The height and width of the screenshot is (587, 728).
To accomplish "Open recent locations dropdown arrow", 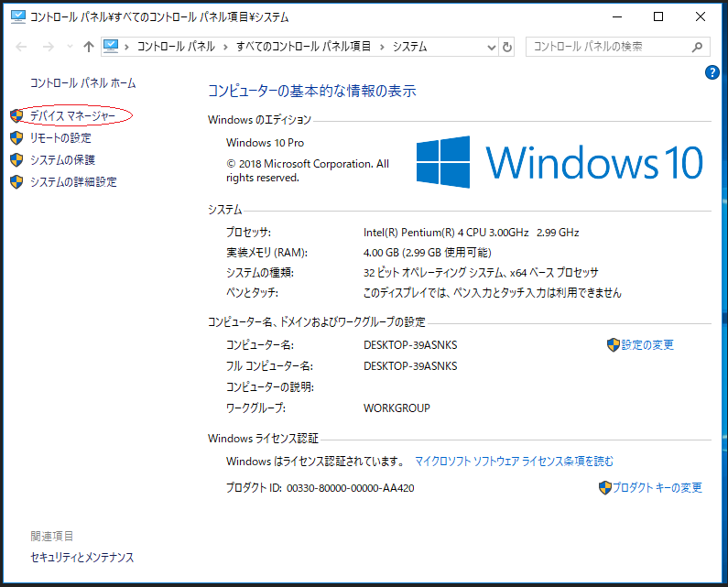I will click(x=71, y=47).
